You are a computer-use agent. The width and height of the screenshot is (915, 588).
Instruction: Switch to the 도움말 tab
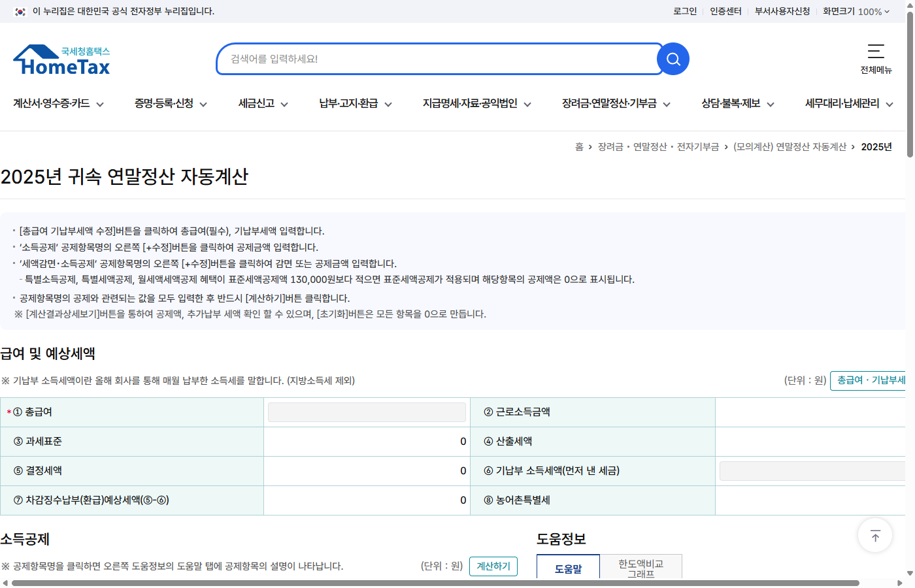point(567,567)
